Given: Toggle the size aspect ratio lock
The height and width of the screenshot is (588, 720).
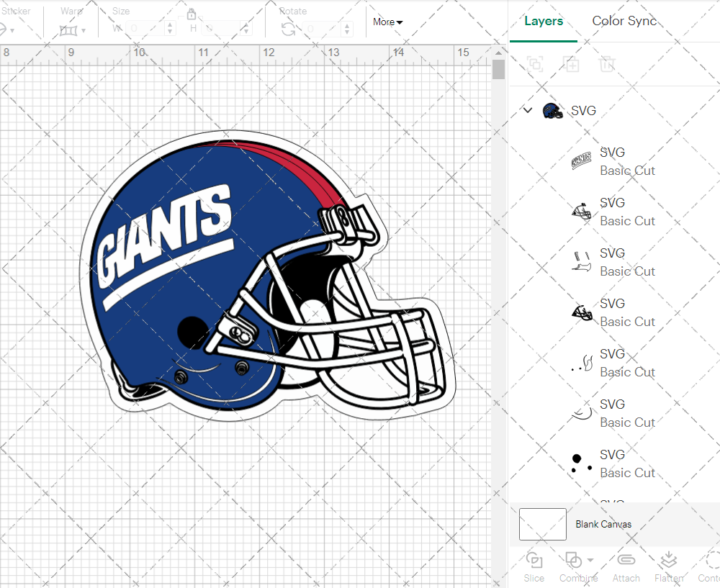Looking at the screenshot, I should pyautogui.click(x=192, y=14).
